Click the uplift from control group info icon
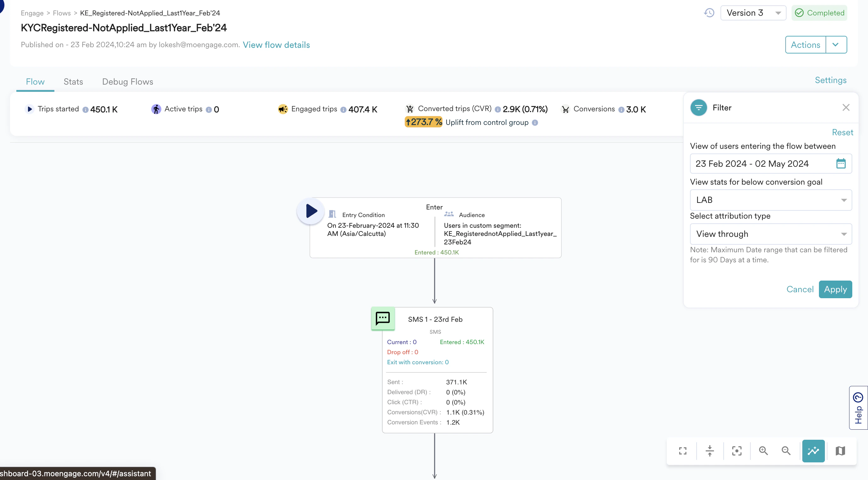This screenshot has width=868, height=480. pyautogui.click(x=535, y=123)
